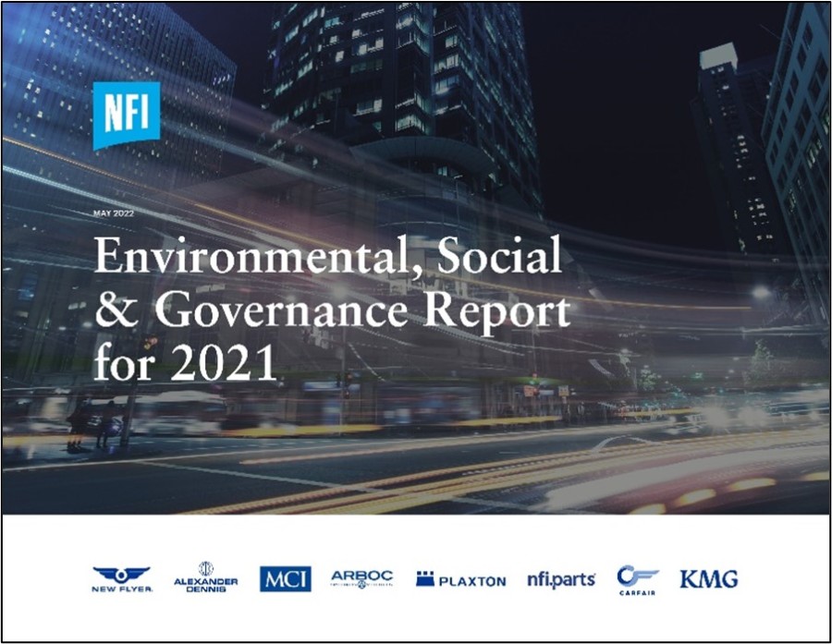832x644 pixels.
Task: Click the 'NEW FLYER' wordmark text
Action: coord(122,589)
